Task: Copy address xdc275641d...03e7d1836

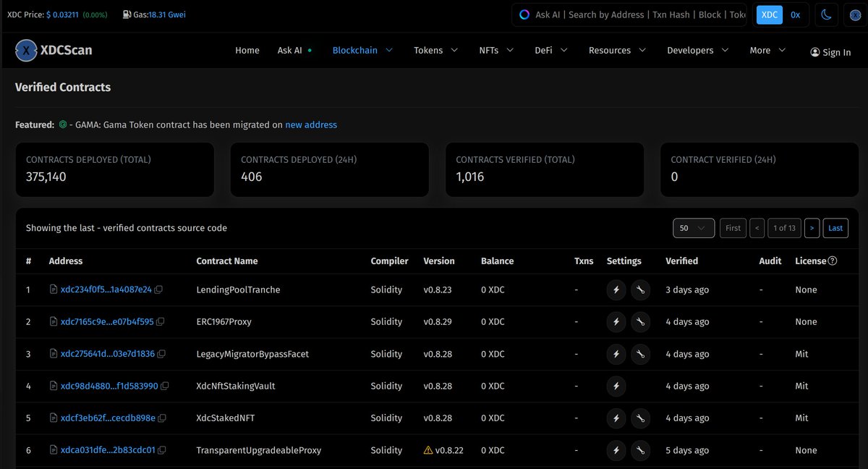Action: pyautogui.click(x=161, y=354)
